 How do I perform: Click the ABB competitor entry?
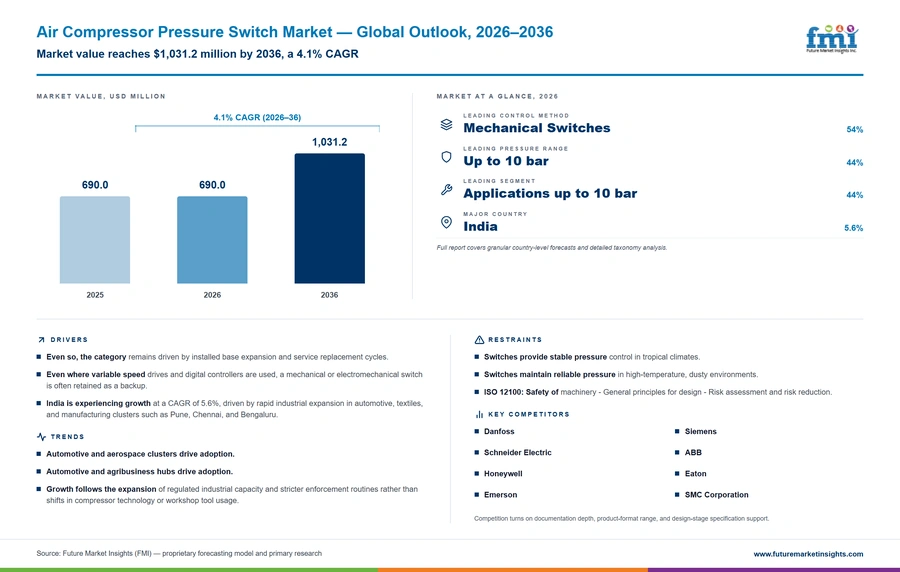693,453
